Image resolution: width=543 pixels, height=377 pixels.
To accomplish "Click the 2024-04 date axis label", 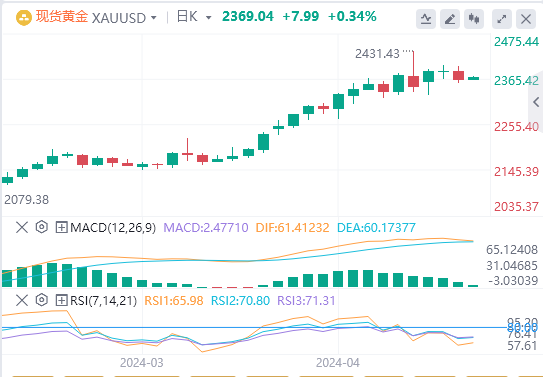I will pos(338,363).
